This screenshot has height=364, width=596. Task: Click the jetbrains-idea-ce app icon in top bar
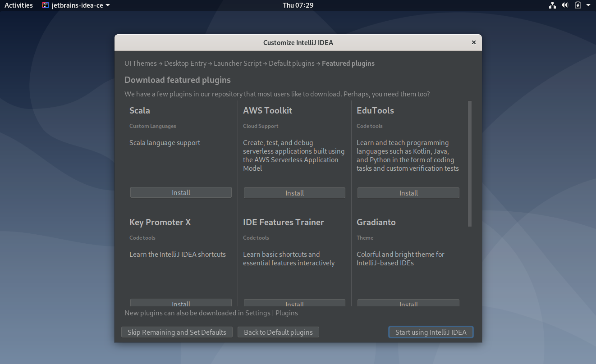pos(45,5)
